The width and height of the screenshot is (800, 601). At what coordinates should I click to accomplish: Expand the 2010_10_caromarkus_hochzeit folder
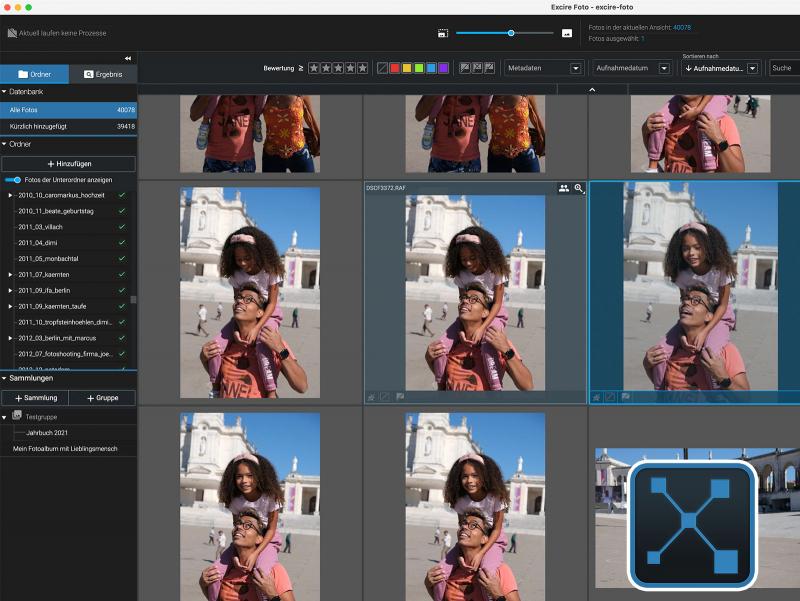(x=10, y=195)
